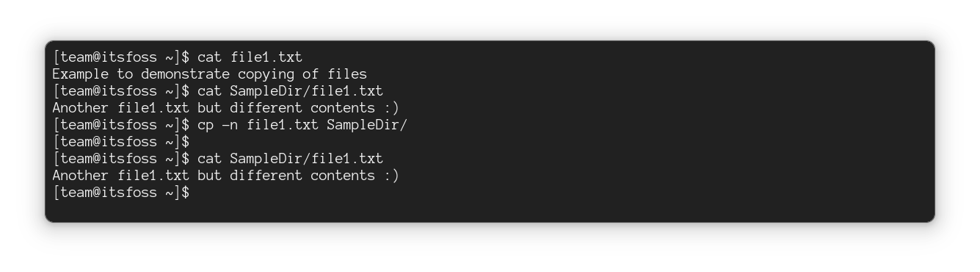Click the prompt before the cp command
Viewport: 980px width, 272px height.
[x=121, y=125]
